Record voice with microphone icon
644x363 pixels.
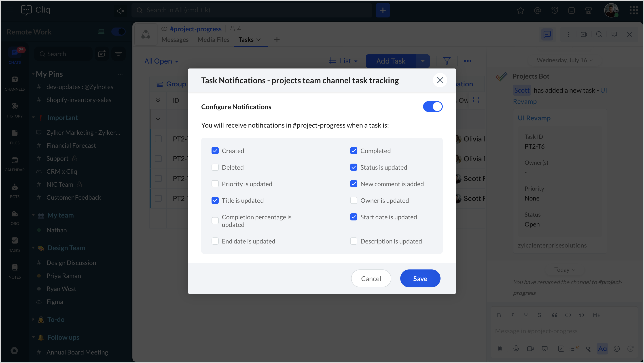pos(516,348)
